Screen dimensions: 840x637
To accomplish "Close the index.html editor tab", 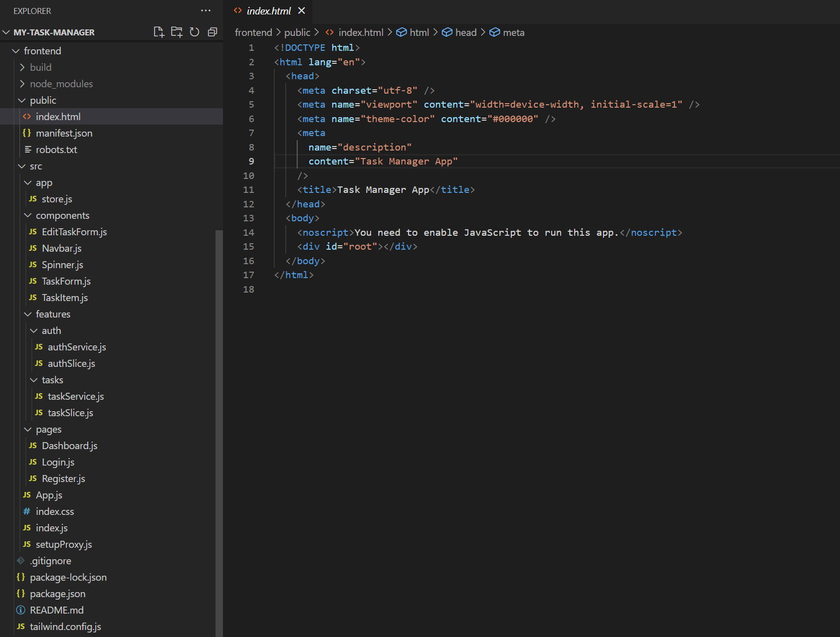I will [301, 10].
